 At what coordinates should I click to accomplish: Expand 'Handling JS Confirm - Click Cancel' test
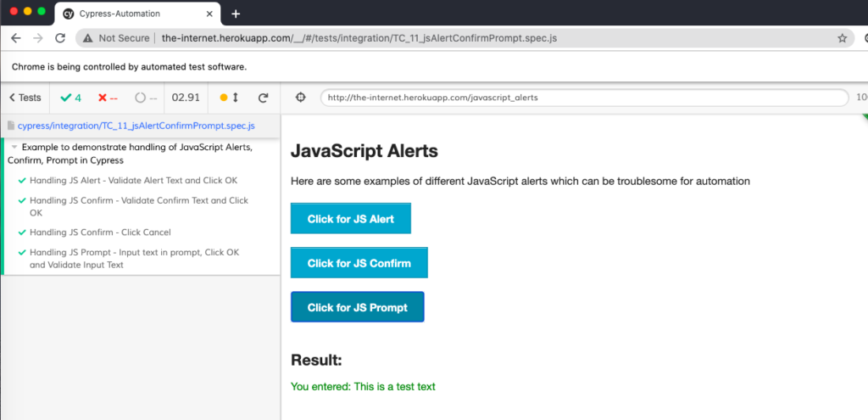tap(100, 232)
